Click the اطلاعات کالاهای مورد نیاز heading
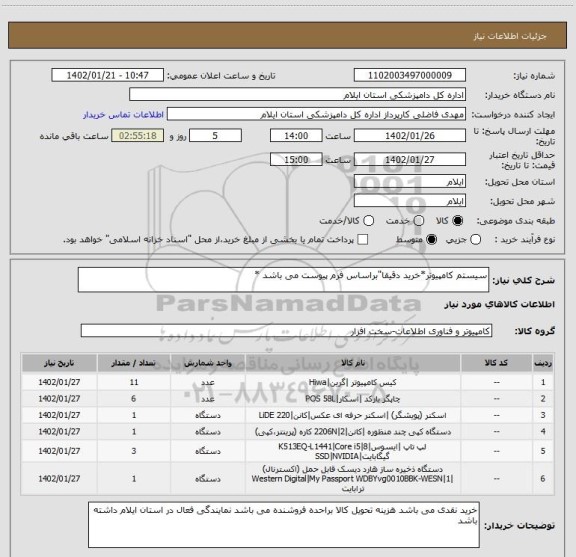 click(x=499, y=305)
